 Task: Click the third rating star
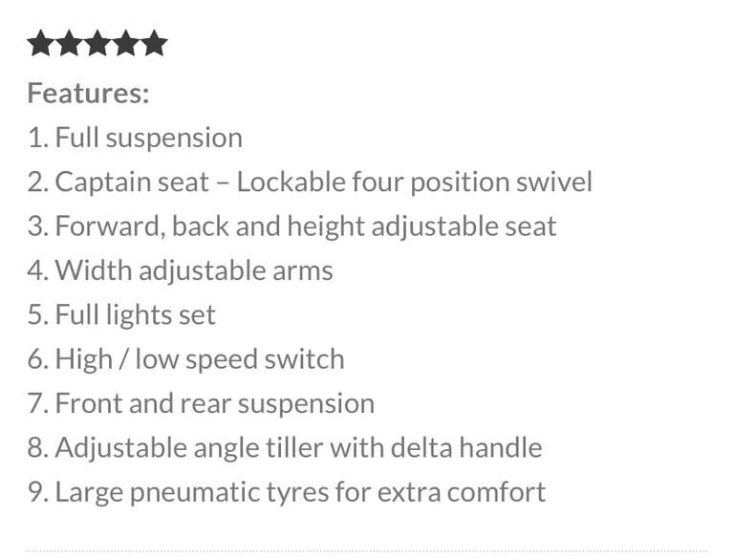click(x=97, y=43)
